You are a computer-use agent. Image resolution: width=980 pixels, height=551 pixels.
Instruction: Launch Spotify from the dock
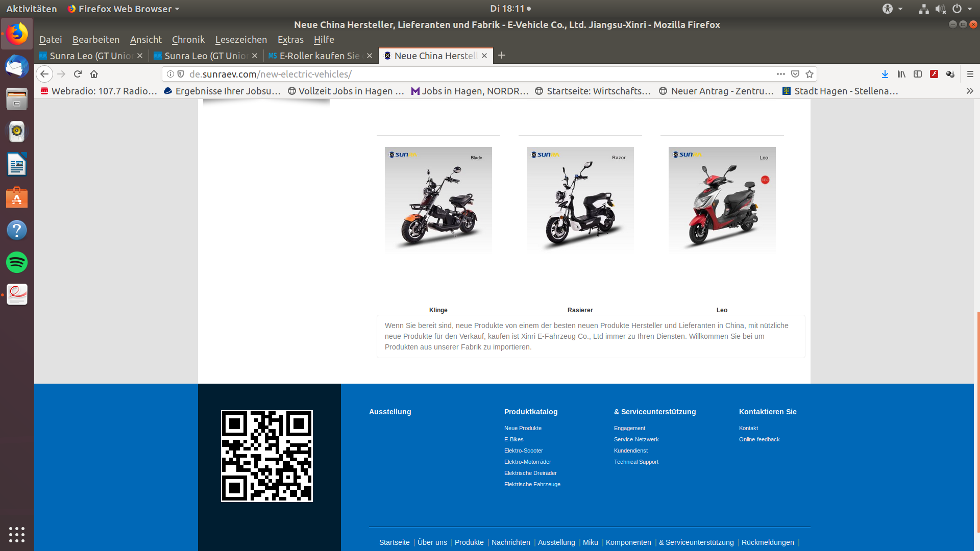coord(17,262)
